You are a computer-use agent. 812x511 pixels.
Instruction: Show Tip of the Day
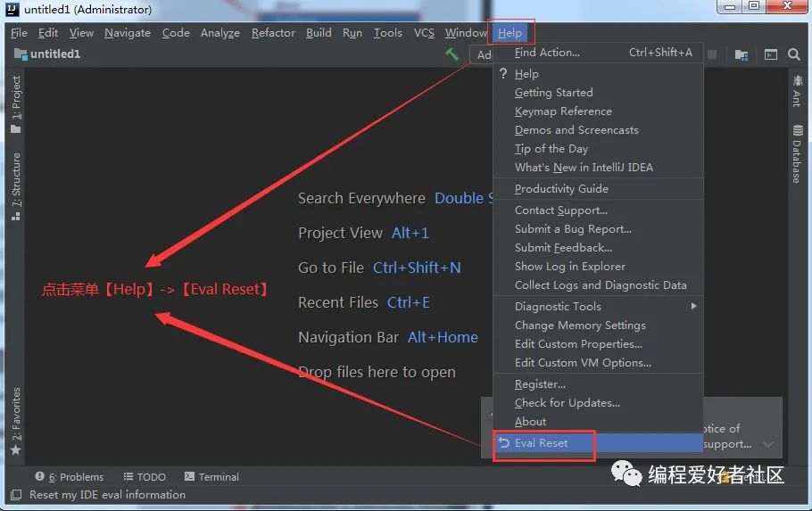click(x=598, y=148)
